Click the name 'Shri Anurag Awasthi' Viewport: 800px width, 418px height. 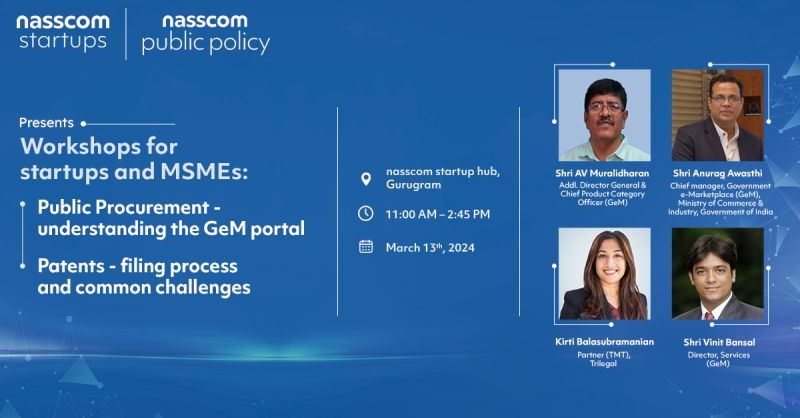click(x=717, y=174)
